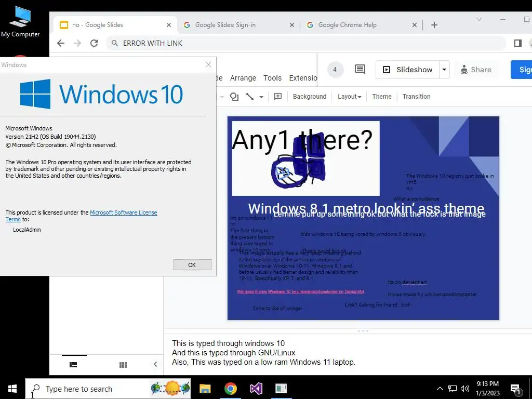Click the search icon in address bar

click(x=115, y=43)
